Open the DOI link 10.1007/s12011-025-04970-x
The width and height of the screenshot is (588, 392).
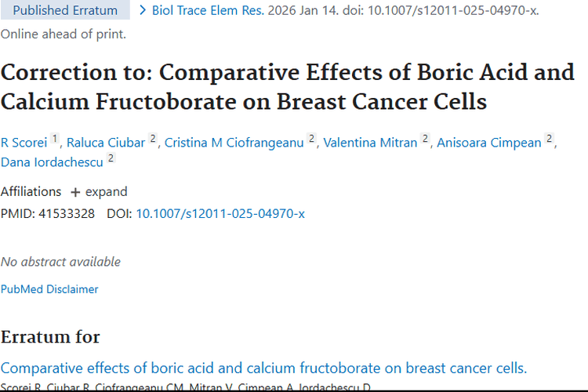click(x=220, y=213)
